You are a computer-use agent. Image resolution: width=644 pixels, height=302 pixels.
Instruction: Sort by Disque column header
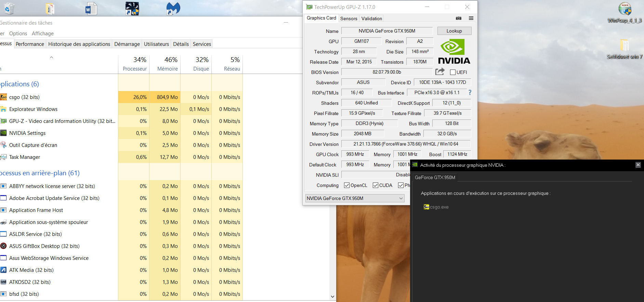[x=196, y=64]
